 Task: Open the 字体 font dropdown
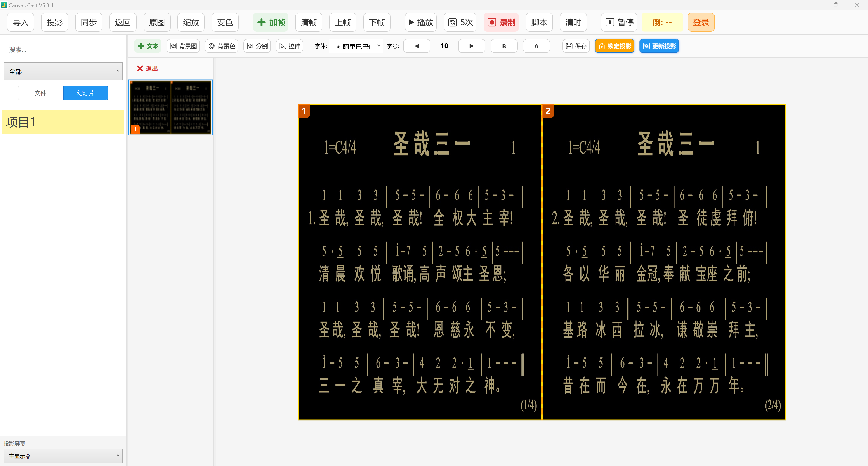[356, 46]
